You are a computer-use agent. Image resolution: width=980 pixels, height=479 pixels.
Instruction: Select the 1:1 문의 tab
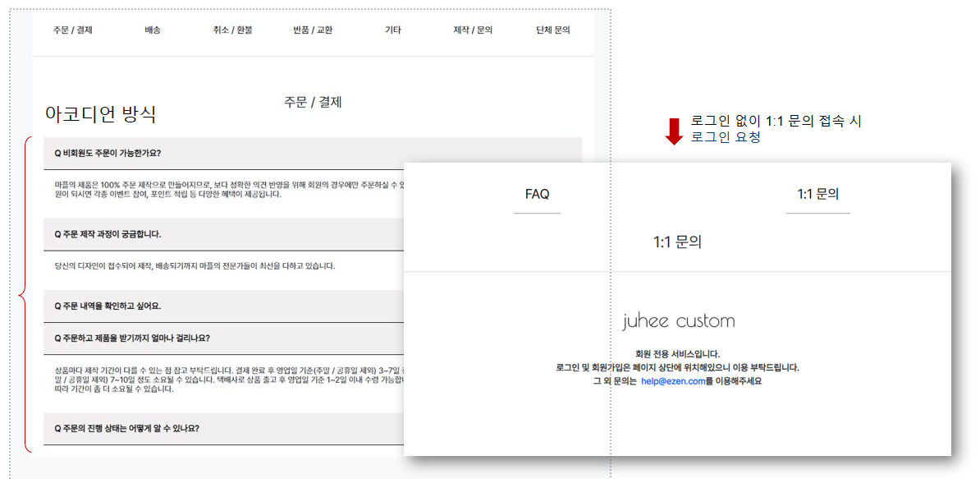[x=817, y=195]
